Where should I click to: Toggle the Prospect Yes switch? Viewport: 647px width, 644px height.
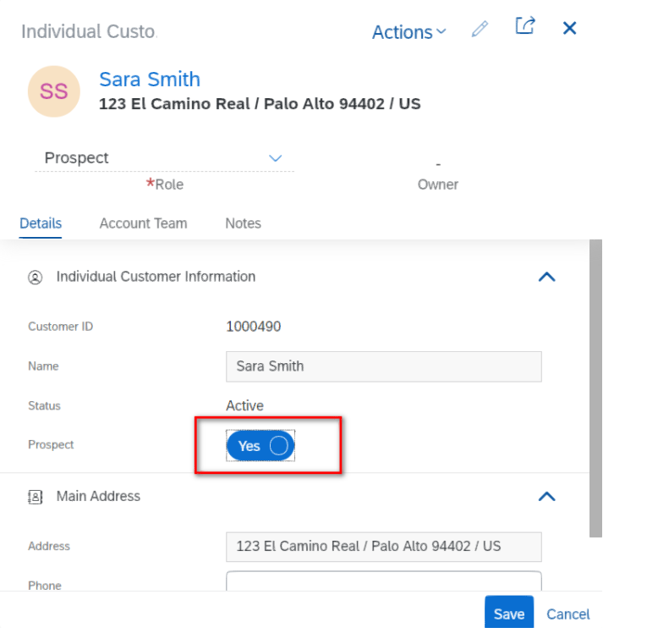pyautogui.click(x=260, y=445)
